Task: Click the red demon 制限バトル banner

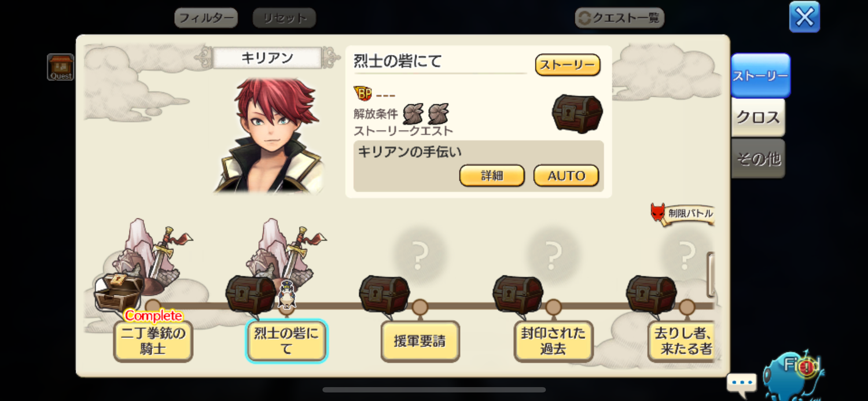Action: 682,213
